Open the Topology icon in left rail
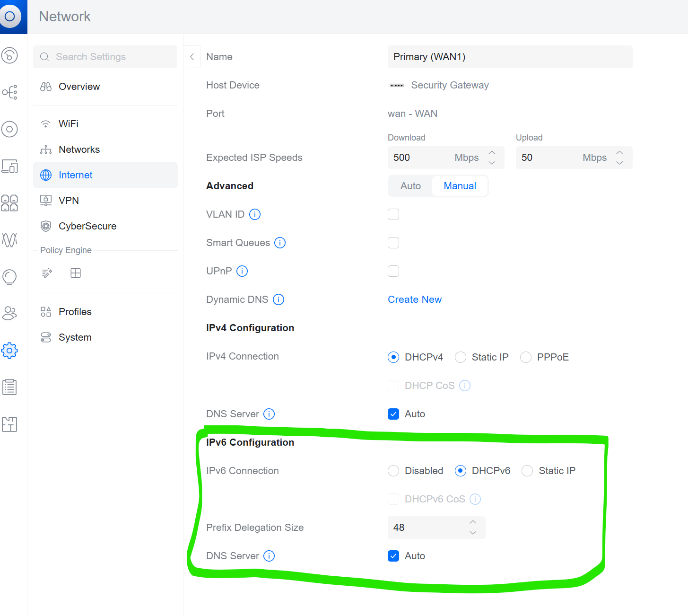 pos(9,92)
